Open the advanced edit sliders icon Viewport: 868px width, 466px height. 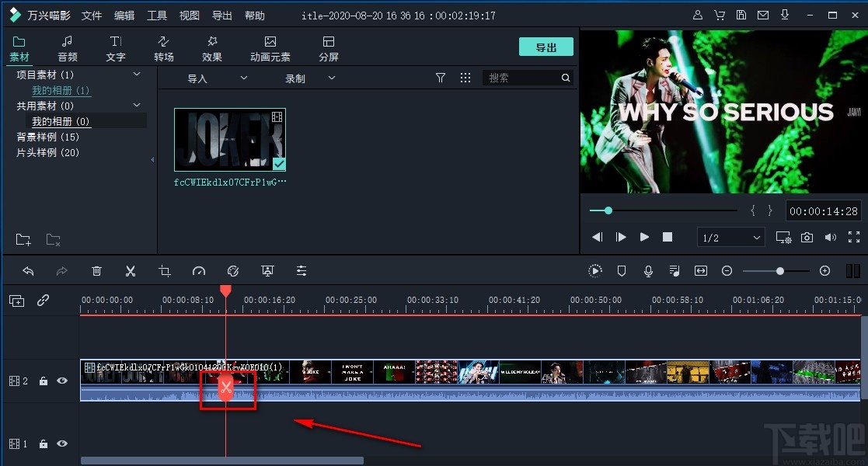pos(302,270)
